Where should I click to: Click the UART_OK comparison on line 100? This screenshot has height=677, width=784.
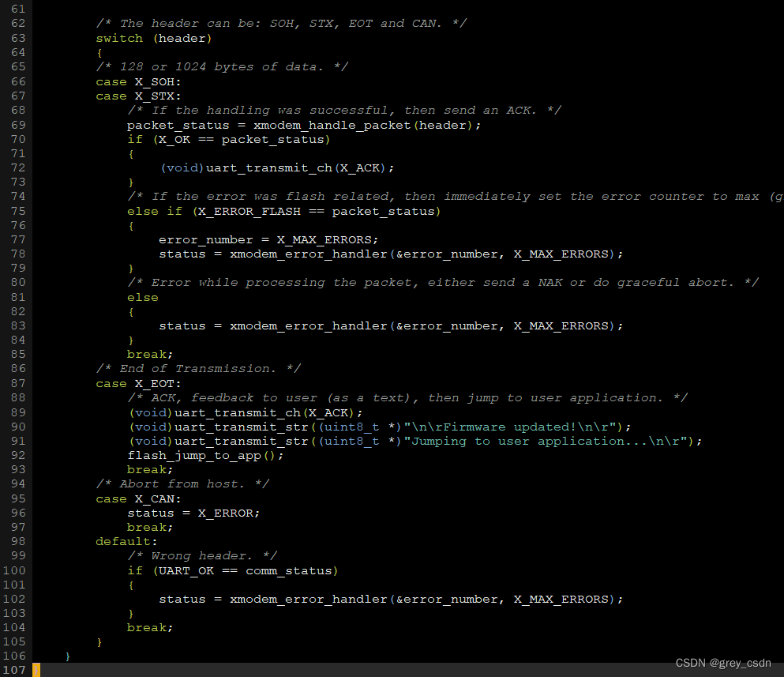186,570
